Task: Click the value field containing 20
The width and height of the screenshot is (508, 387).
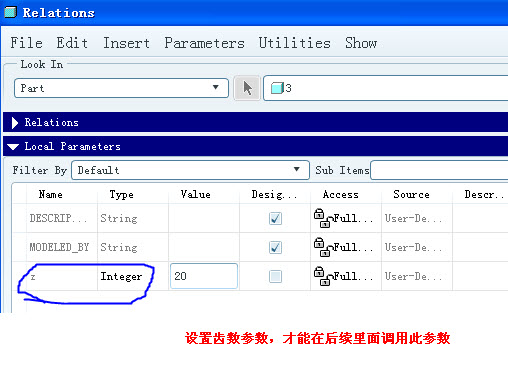Action: pyautogui.click(x=204, y=276)
